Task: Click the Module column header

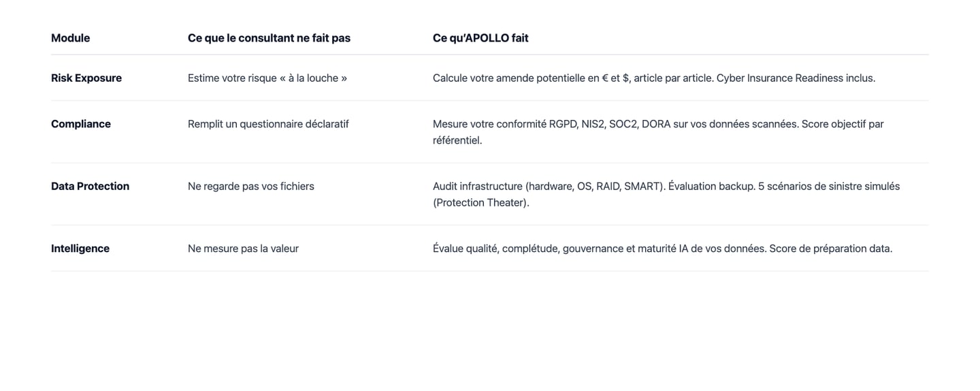Action: (x=70, y=38)
